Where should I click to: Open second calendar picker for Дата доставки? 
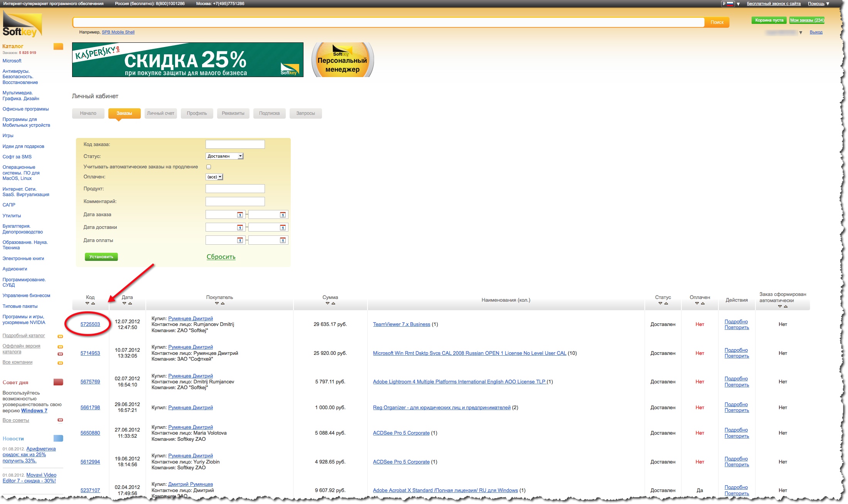(x=283, y=227)
